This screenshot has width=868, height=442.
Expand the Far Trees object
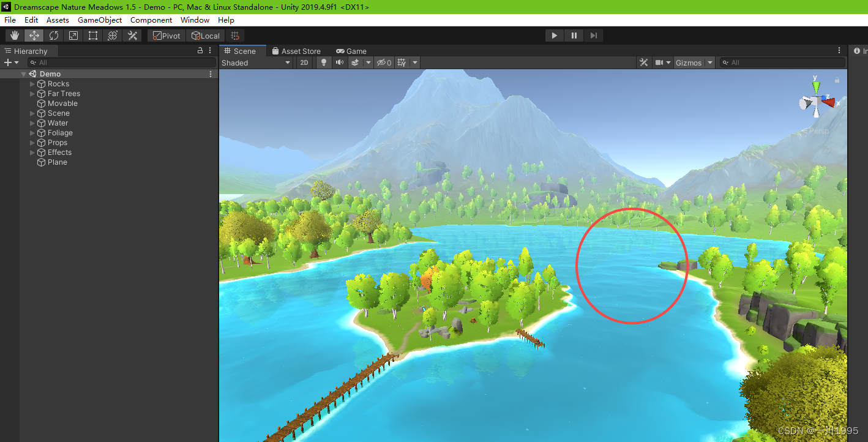click(32, 94)
